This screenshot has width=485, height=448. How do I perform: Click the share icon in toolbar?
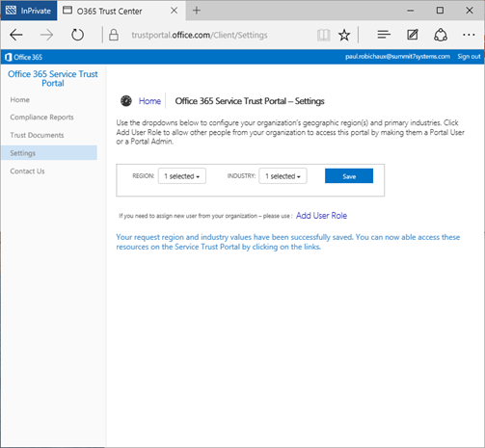point(441,35)
